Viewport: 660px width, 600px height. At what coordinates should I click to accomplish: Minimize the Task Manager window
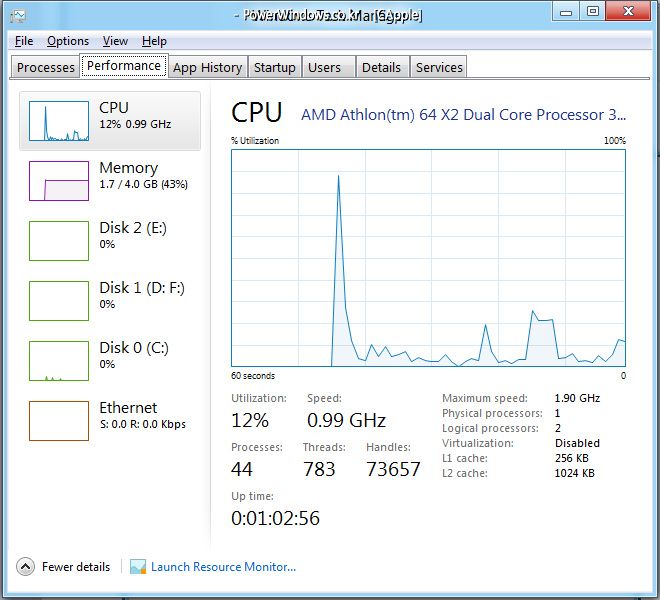coord(566,11)
